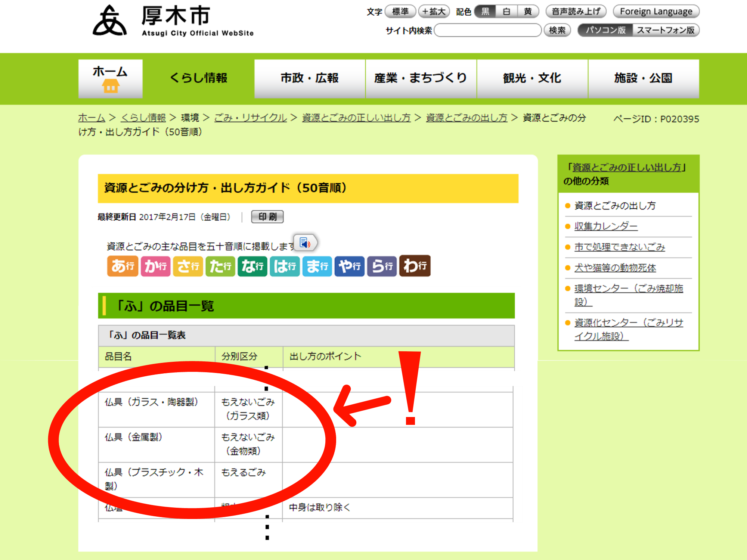Jump to the た行 index button
Screen dimensions: 747x560
(x=220, y=266)
